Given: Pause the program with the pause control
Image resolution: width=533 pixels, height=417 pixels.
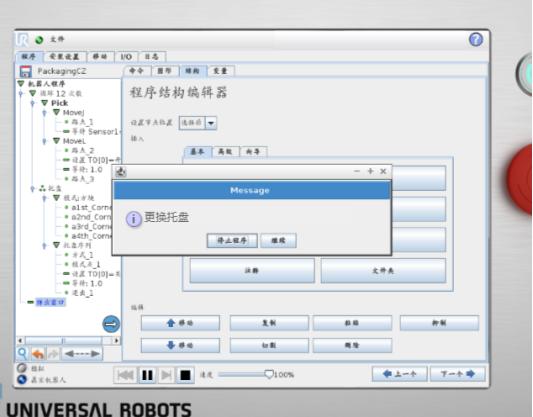Looking at the screenshot, I should pyautogui.click(x=147, y=375).
